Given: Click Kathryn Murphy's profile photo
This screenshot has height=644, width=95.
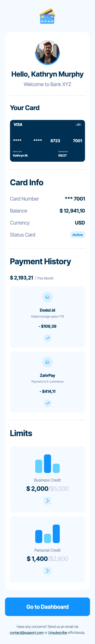Looking at the screenshot, I should 47,52.
